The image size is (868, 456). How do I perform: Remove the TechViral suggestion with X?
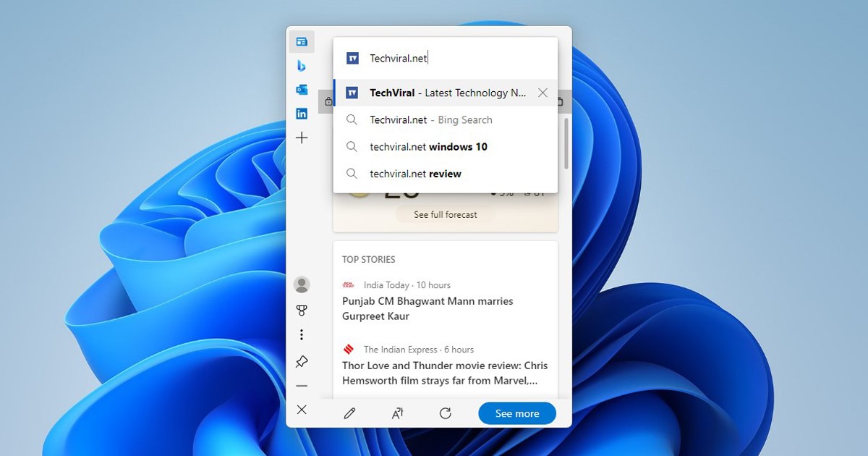542,93
